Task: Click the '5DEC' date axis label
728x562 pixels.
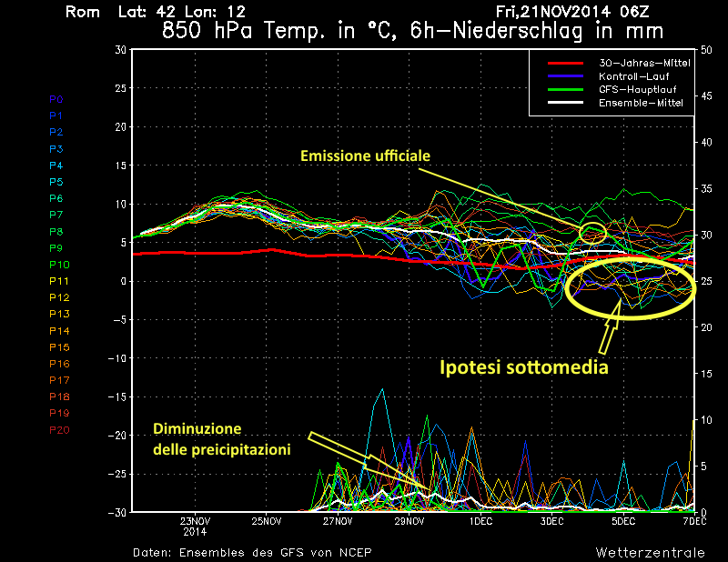Action: (x=623, y=522)
